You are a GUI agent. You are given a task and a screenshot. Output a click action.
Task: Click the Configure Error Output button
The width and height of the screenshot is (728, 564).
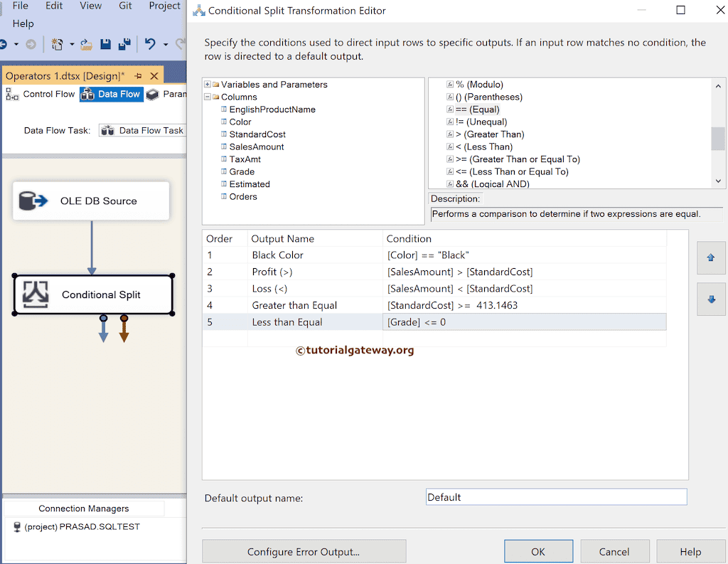point(304,551)
